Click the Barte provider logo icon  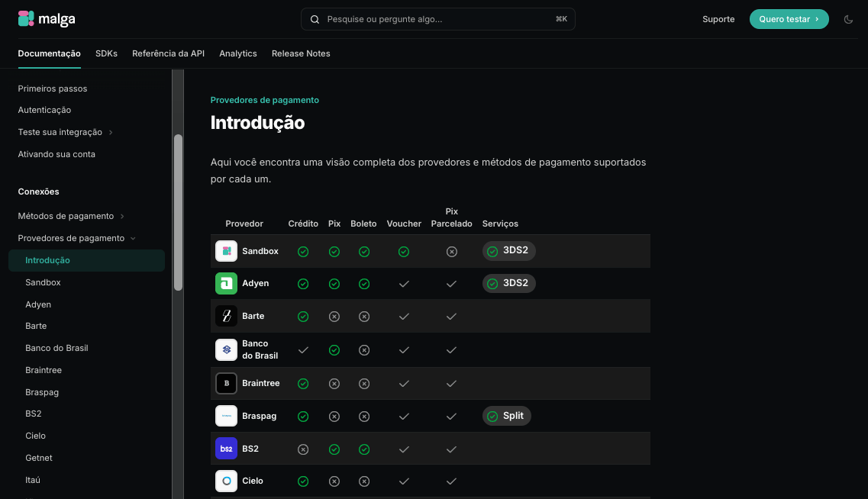click(x=227, y=316)
